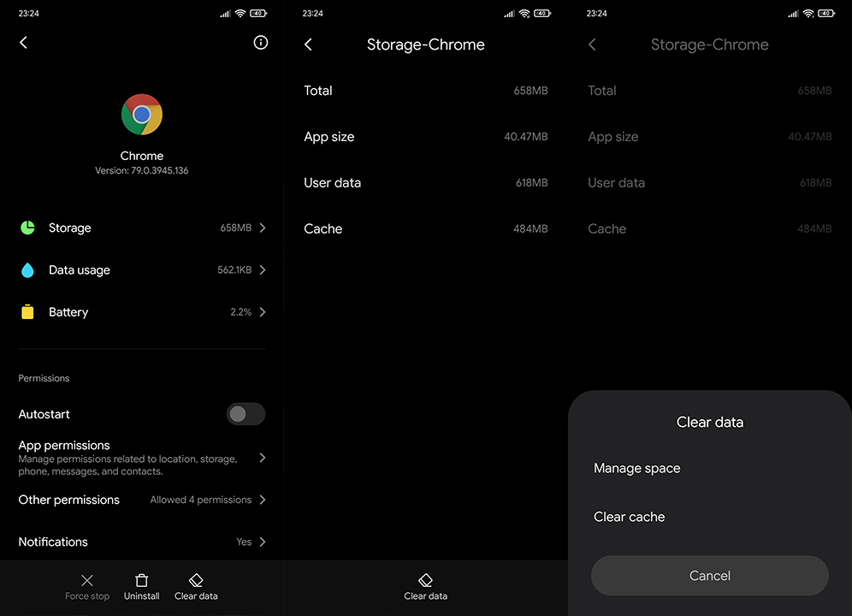Tap Force stop label
852x616 pixels.
click(x=87, y=595)
